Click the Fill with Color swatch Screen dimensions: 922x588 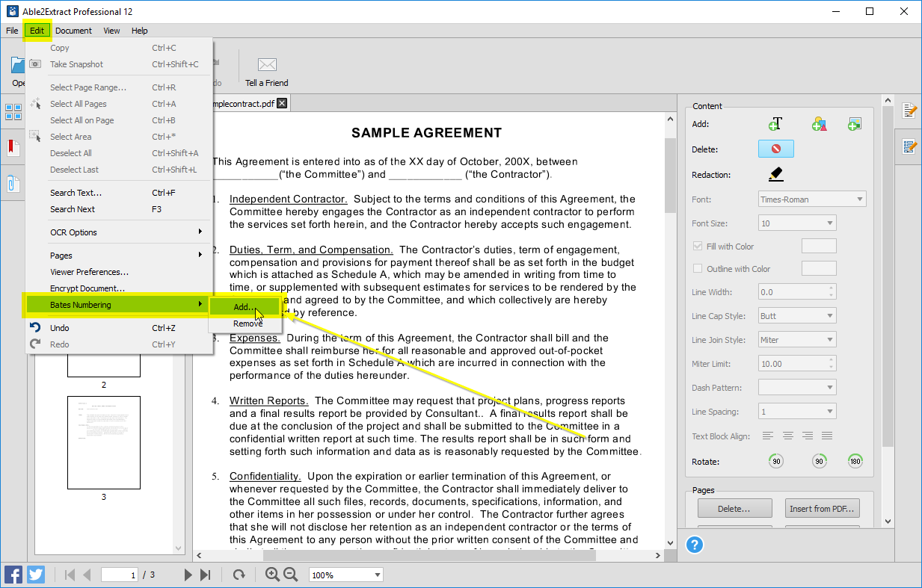(x=819, y=246)
